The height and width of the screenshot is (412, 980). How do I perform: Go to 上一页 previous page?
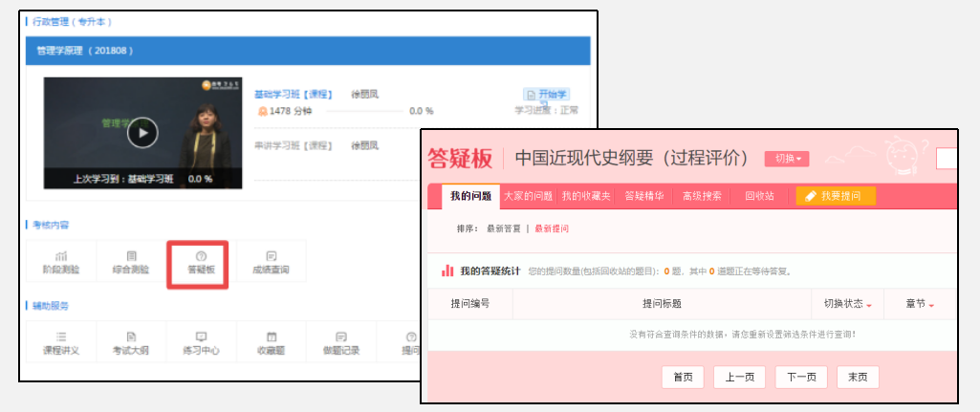(739, 377)
